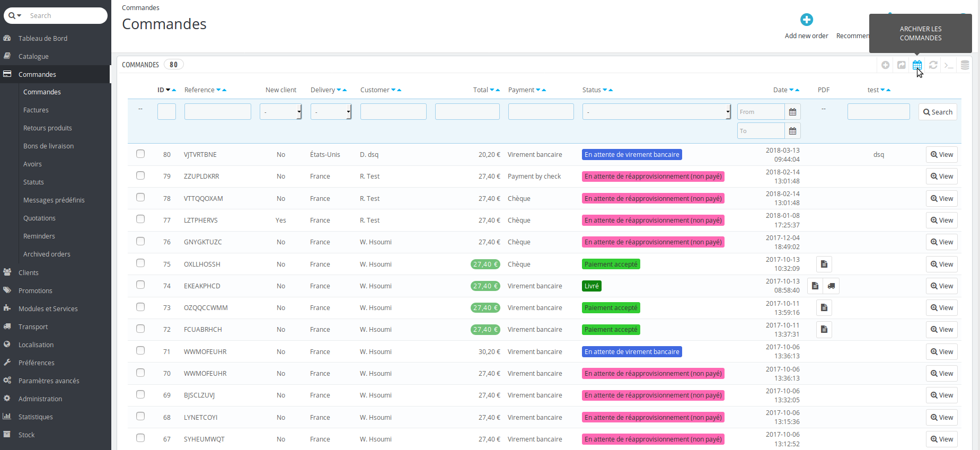Open the delivery slip truck icon for order 74
980x450 pixels.
coord(831,286)
